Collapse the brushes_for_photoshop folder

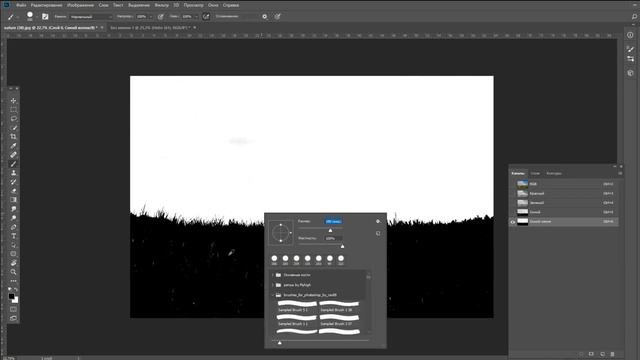[273, 295]
